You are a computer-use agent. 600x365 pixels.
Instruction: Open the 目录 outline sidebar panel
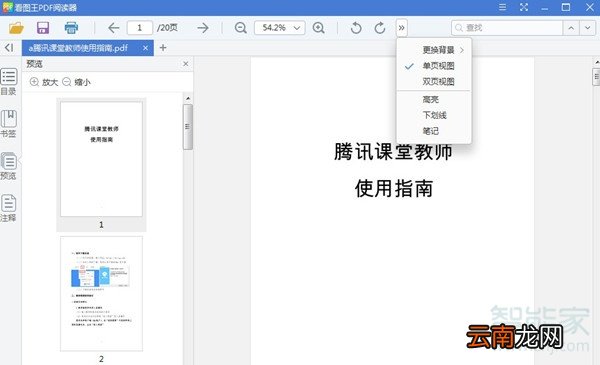[8, 82]
